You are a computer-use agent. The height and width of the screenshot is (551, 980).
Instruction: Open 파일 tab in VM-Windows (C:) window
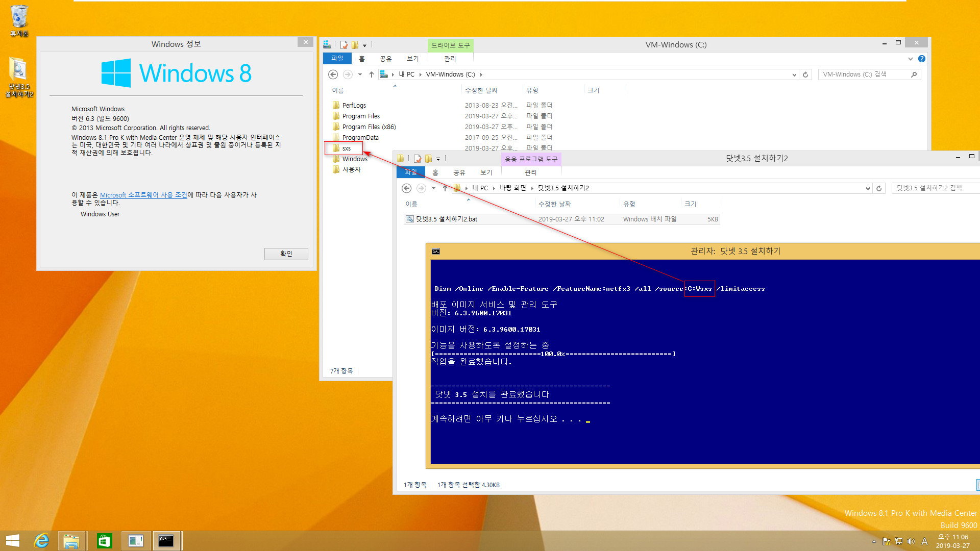[337, 59]
